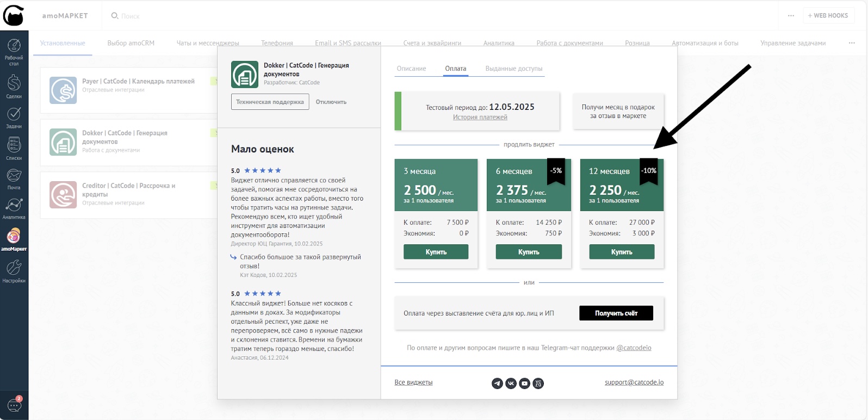Open the Сделки sidebar section
The image size is (868, 420).
[14, 87]
